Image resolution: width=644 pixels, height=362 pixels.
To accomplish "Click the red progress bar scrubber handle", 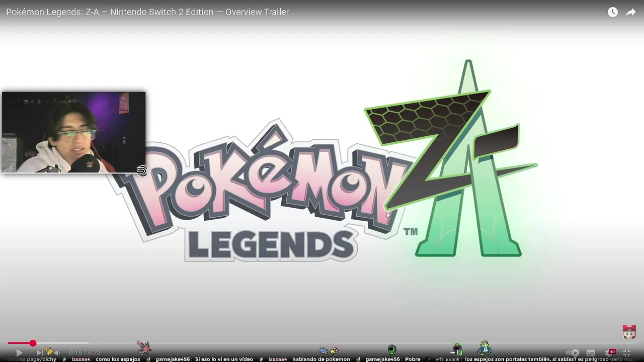I will coord(33,343).
